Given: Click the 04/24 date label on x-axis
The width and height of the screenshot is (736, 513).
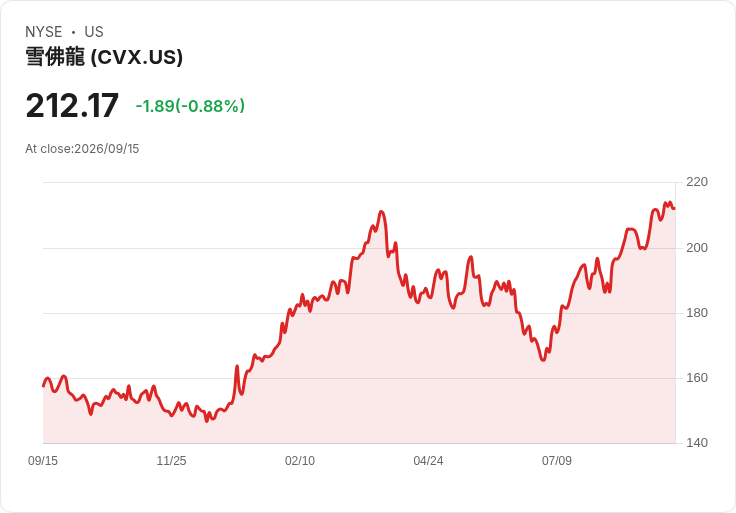Looking at the screenshot, I should tap(428, 461).
